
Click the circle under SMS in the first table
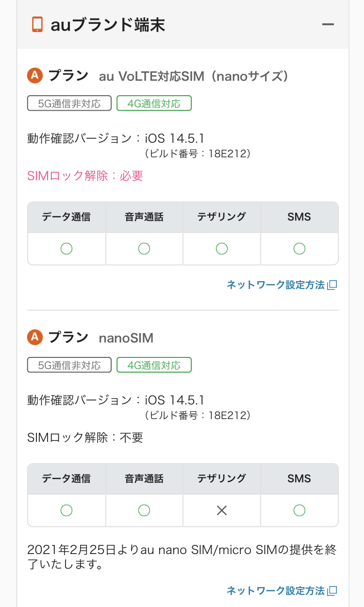[x=299, y=249]
